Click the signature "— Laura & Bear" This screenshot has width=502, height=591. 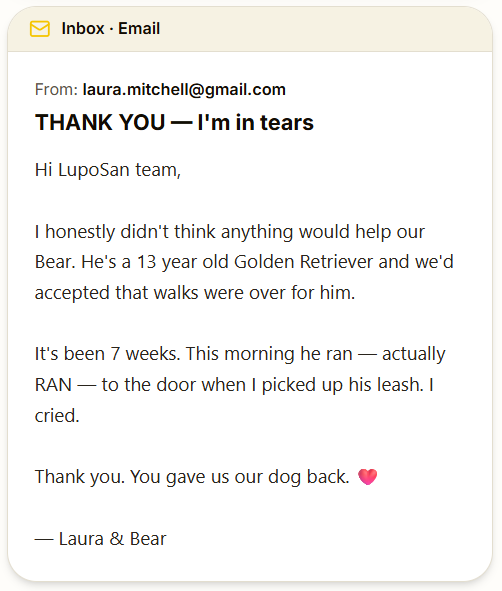pos(100,539)
